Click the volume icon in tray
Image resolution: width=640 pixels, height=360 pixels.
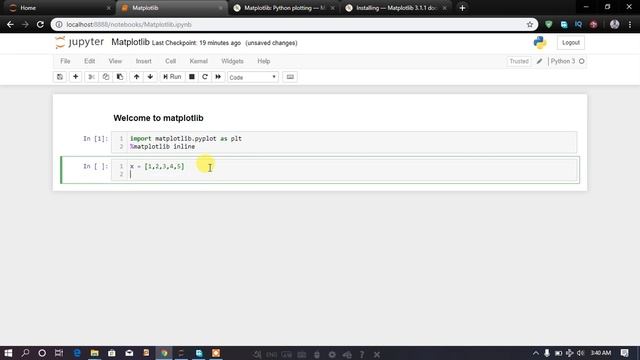point(580,353)
